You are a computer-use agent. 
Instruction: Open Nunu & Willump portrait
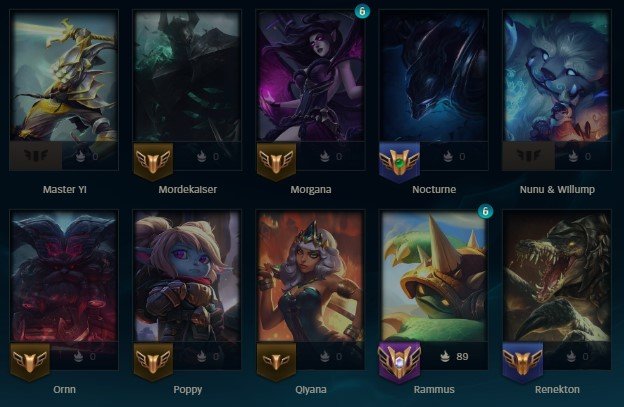pos(557,76)
